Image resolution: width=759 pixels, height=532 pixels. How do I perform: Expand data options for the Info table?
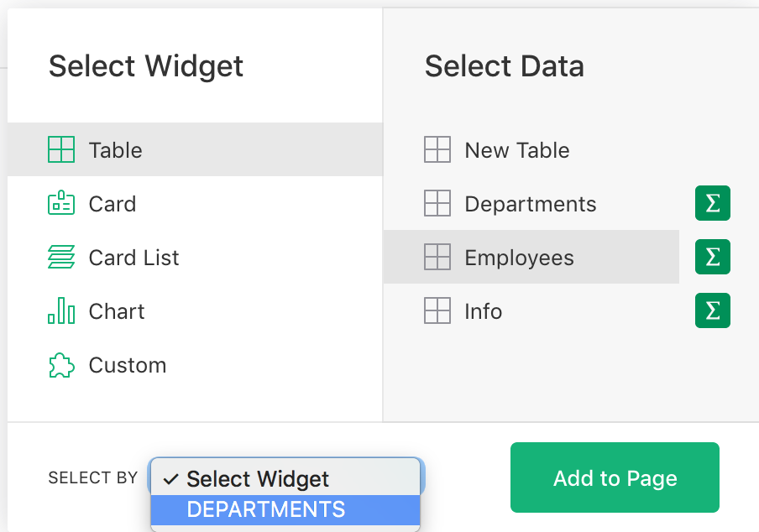(712, 310)
